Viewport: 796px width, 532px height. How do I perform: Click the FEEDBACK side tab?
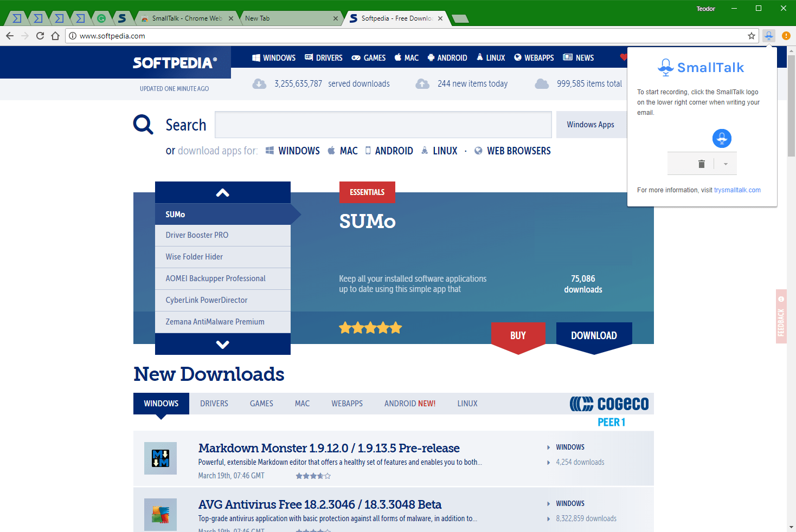781,316
